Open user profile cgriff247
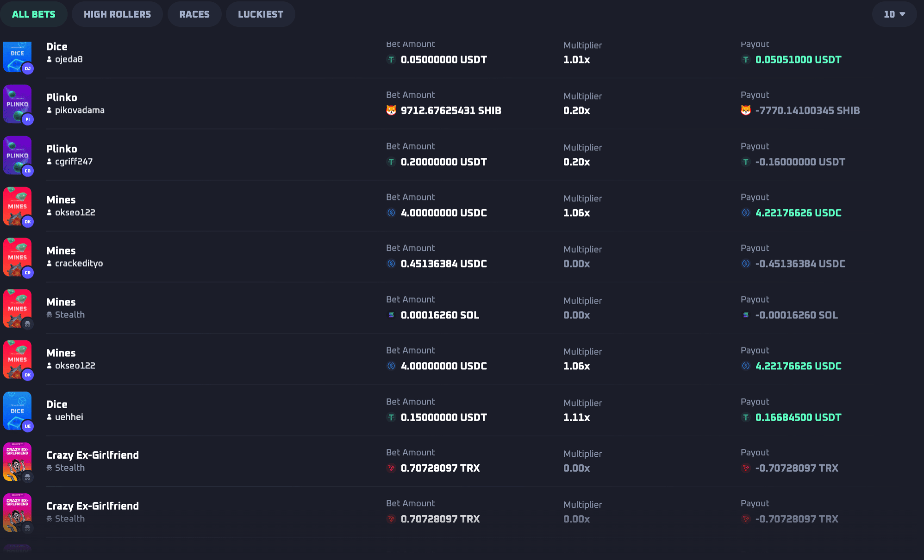 tap(74, 162)
